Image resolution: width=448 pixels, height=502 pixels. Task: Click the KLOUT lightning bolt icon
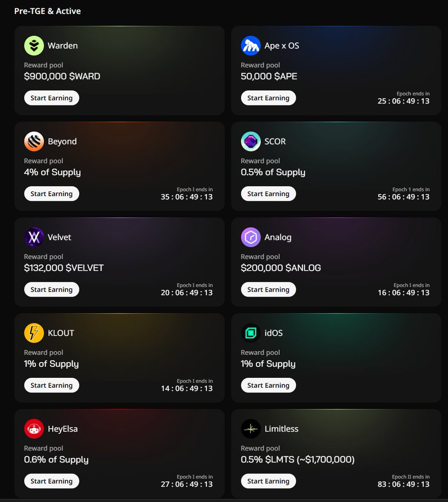click(x=34, y=333)
